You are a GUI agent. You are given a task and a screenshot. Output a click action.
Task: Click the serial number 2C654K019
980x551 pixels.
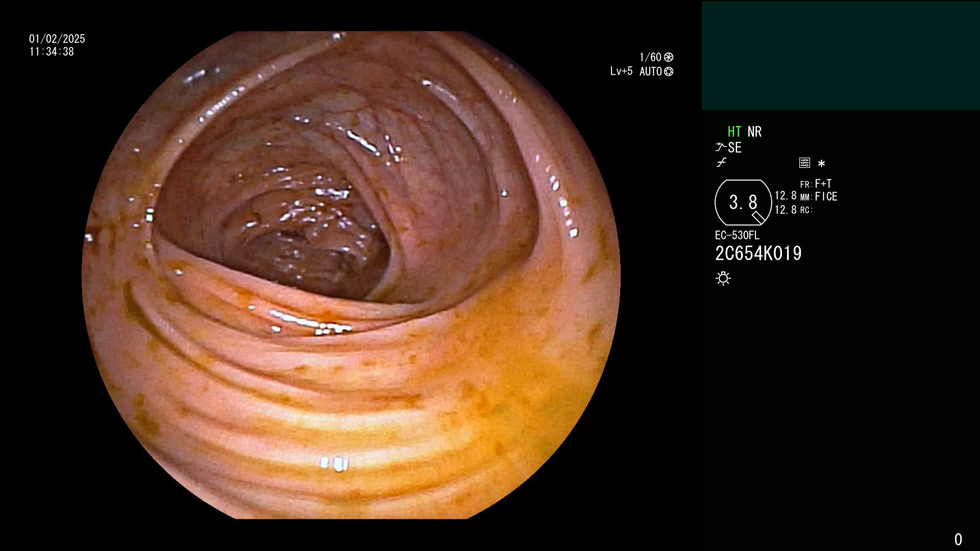click(758, 254)
